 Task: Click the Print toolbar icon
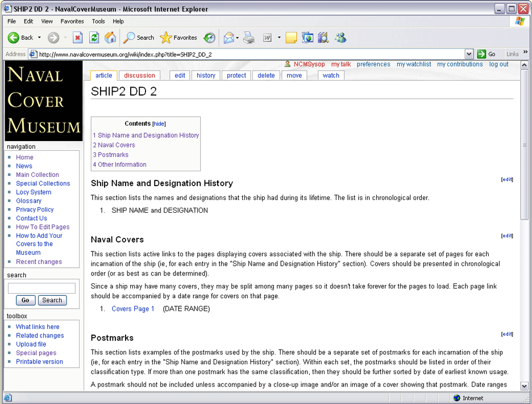click(x=249, y=38)
